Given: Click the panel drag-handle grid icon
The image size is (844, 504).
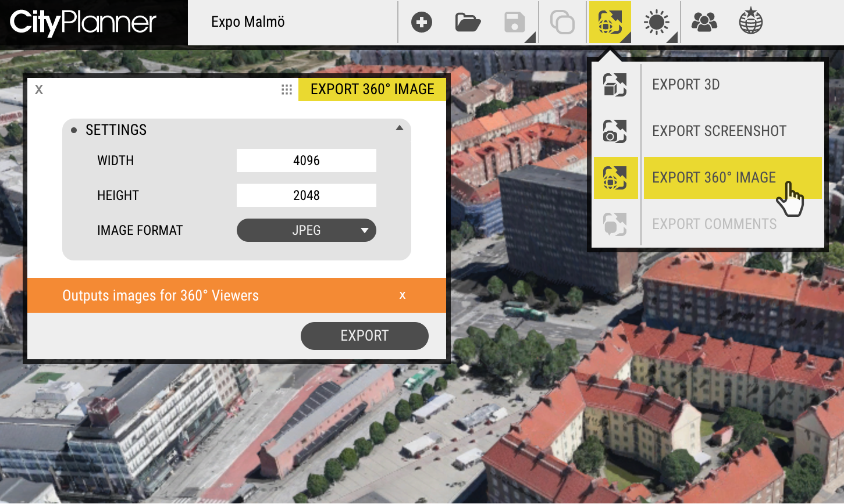Looking at the screenshot, I should (287, 90).
